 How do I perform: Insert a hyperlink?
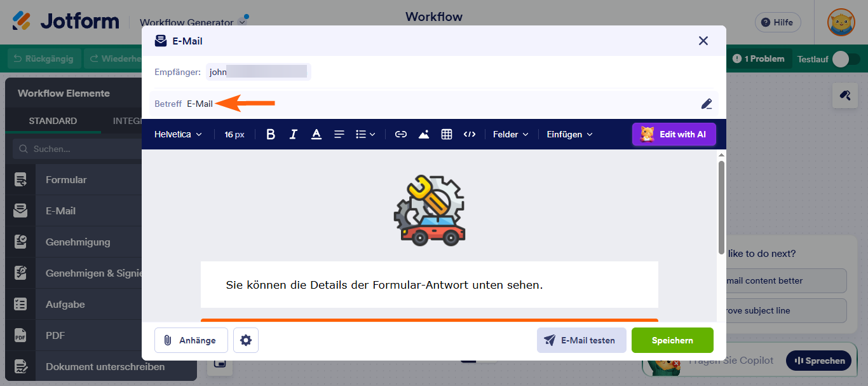[401, 134]
